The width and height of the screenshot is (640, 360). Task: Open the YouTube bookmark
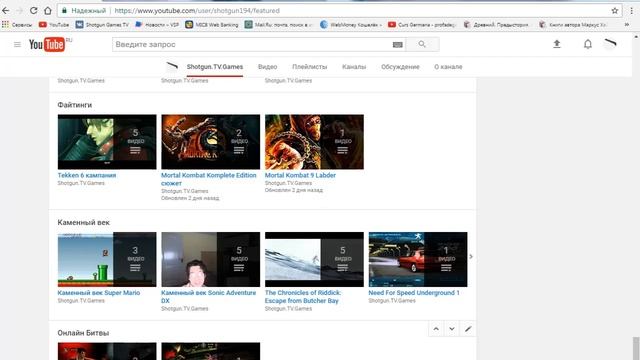[54, 24]
